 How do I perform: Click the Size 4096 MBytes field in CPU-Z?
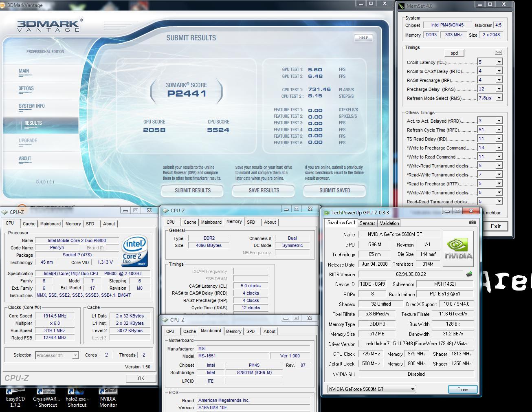click(x=209, y=245)
